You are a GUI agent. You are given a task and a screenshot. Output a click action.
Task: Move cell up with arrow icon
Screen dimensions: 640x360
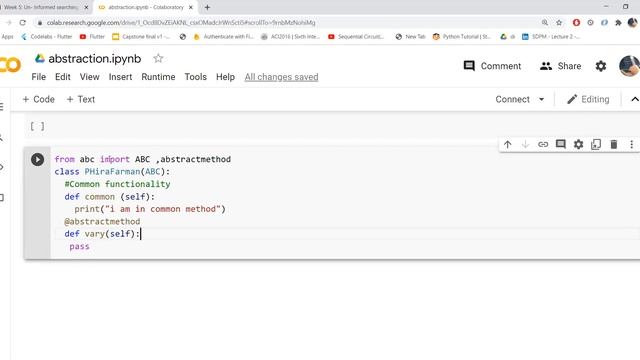(507, 144)
